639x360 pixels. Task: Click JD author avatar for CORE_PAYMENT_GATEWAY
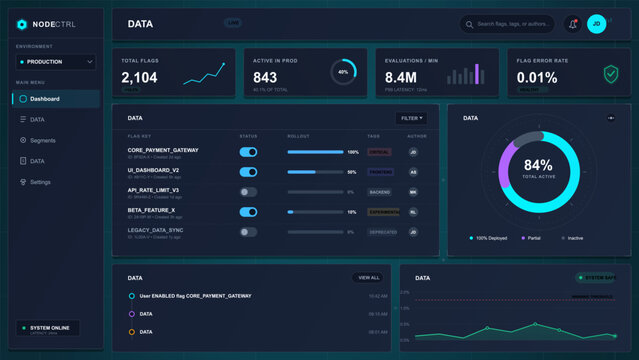pos(413,152)
